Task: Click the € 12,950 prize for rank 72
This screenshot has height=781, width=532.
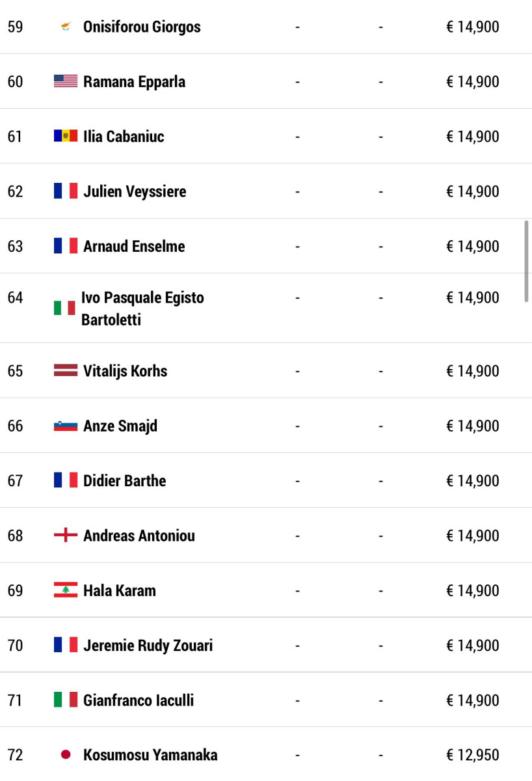Action: coord(473,755)
